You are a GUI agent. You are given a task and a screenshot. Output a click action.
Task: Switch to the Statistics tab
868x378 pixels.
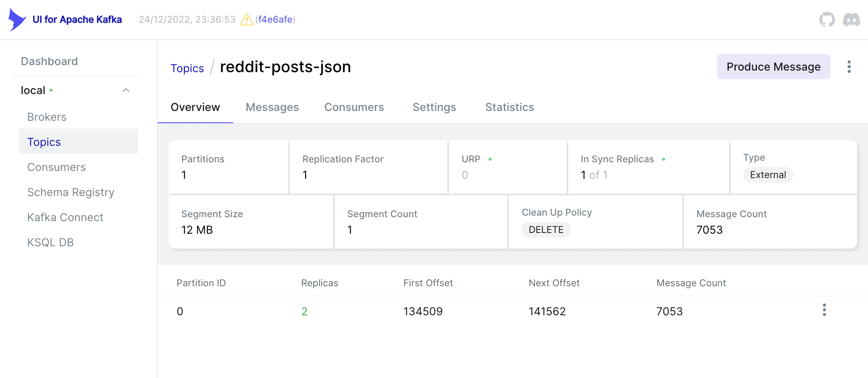pyautogui.click(x=509, y=107)
